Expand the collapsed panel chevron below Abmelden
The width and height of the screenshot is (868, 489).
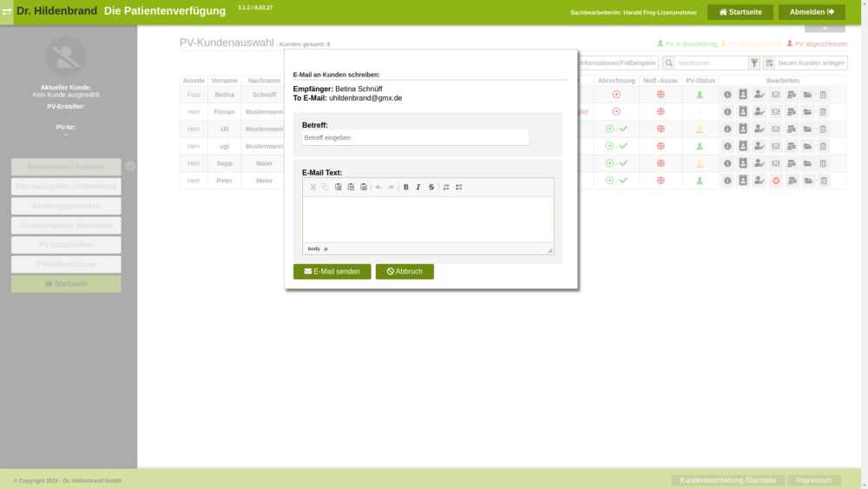pos(825,28)
